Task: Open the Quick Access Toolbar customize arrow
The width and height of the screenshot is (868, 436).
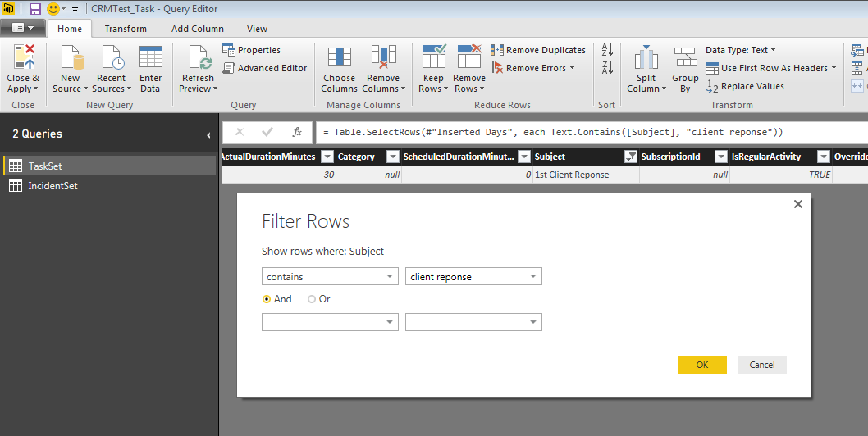Action: pos(75,9)
